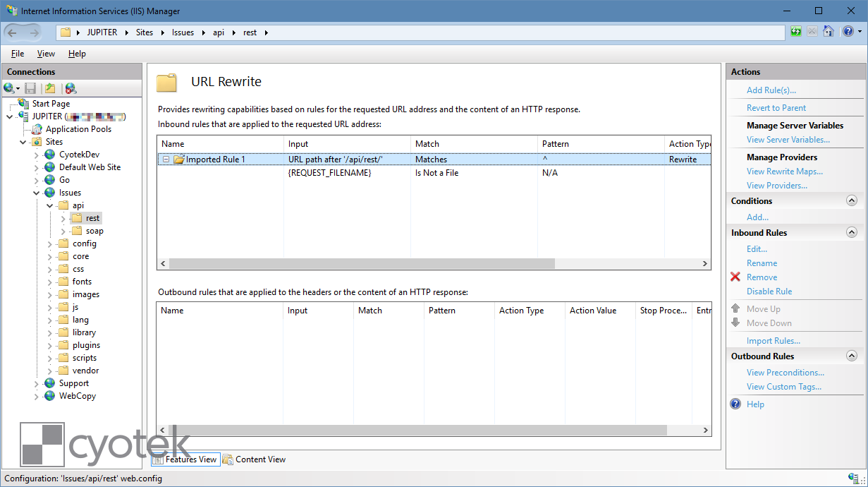868x487 pixels.
Task: Collapse the api folder node
Action: tap(49, 205)
